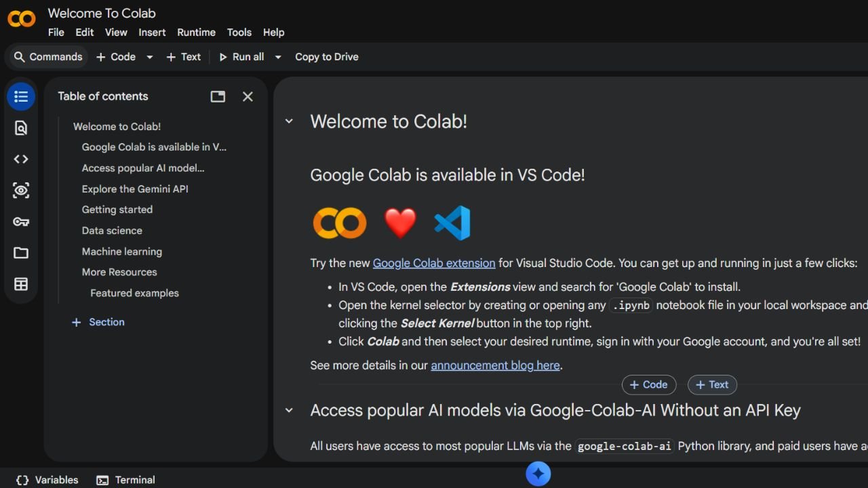Click the Colab logo icon

point(22,19)
